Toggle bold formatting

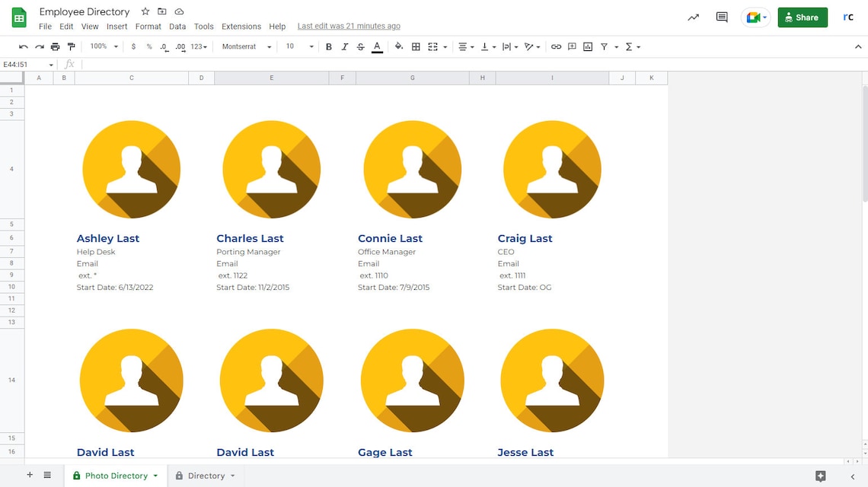coord(329,47)
